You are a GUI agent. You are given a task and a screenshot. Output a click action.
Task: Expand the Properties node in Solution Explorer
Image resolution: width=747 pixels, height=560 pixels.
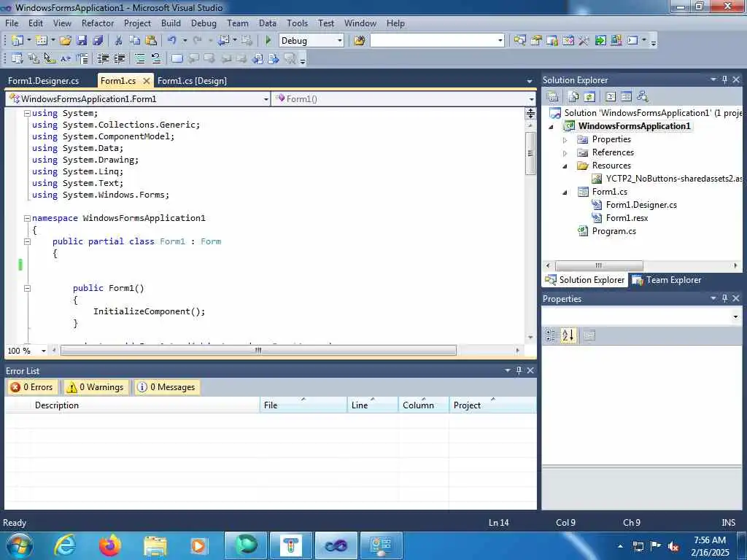tap(565, 140)
